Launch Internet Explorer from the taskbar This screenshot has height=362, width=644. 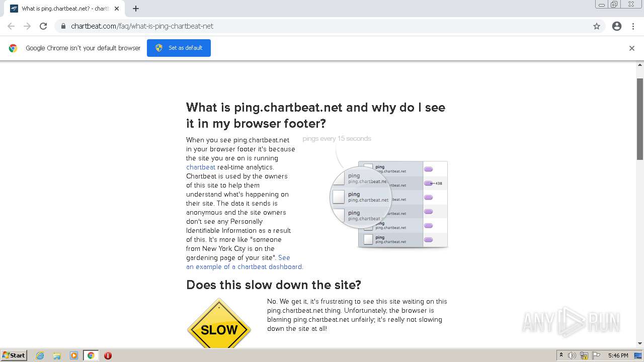(40, 355)
